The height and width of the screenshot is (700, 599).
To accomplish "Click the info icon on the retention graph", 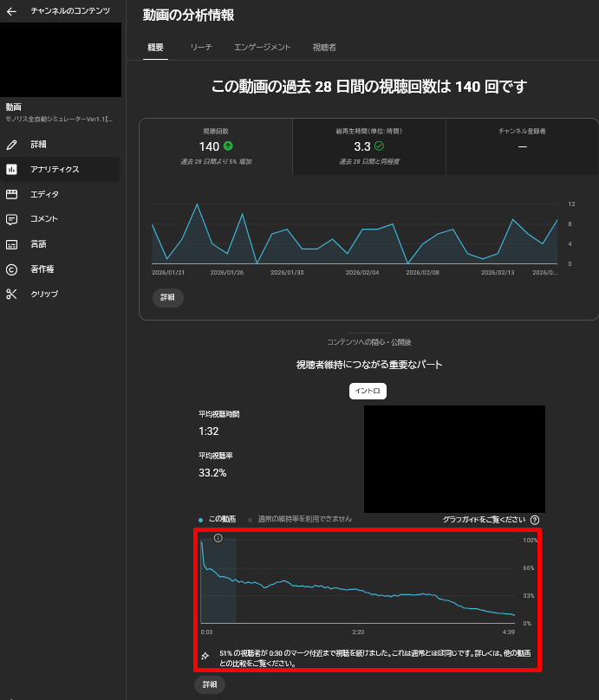I will (218, 538).
